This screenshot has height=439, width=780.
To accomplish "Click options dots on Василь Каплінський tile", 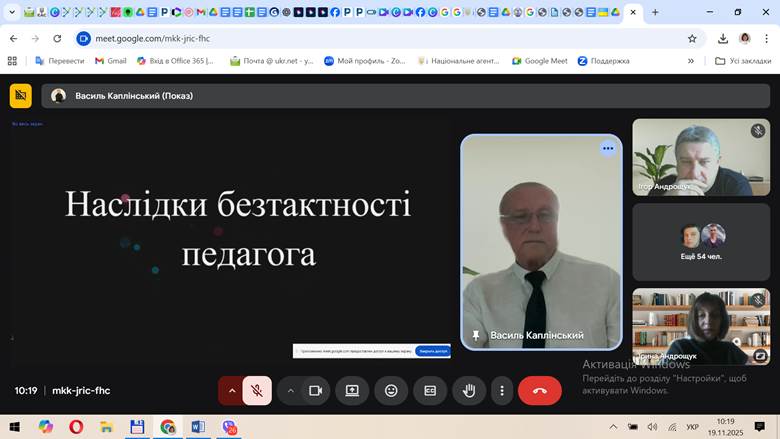I will point(607,148).
